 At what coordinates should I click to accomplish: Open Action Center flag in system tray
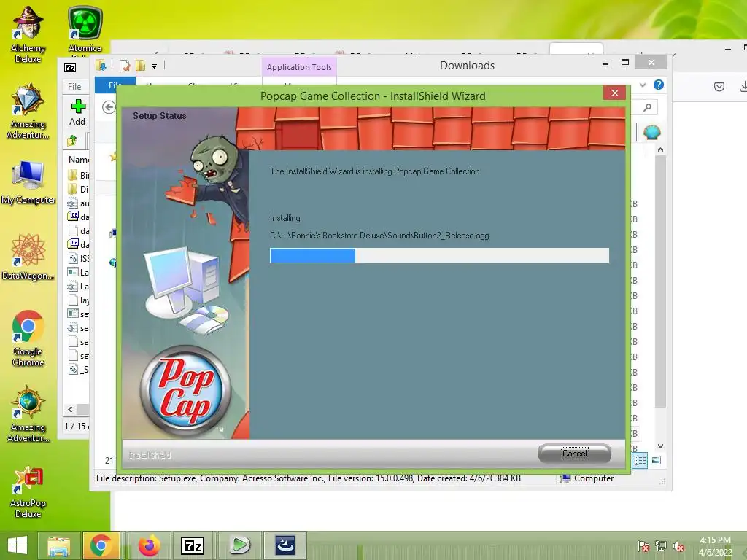coord(643,546)
